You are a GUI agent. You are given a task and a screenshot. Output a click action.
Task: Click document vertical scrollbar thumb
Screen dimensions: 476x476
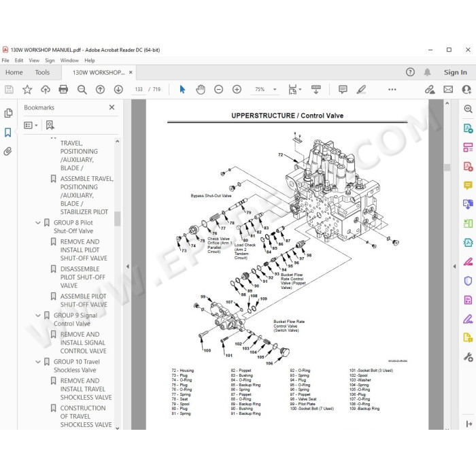coord(447,167)
